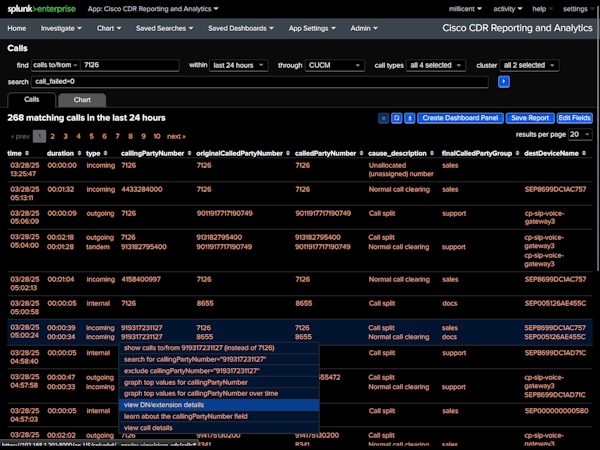Change results per page dropdown showing 20
Image resolution: width=600 pixels, height=450 pixels.
click(x=580, y=134)
